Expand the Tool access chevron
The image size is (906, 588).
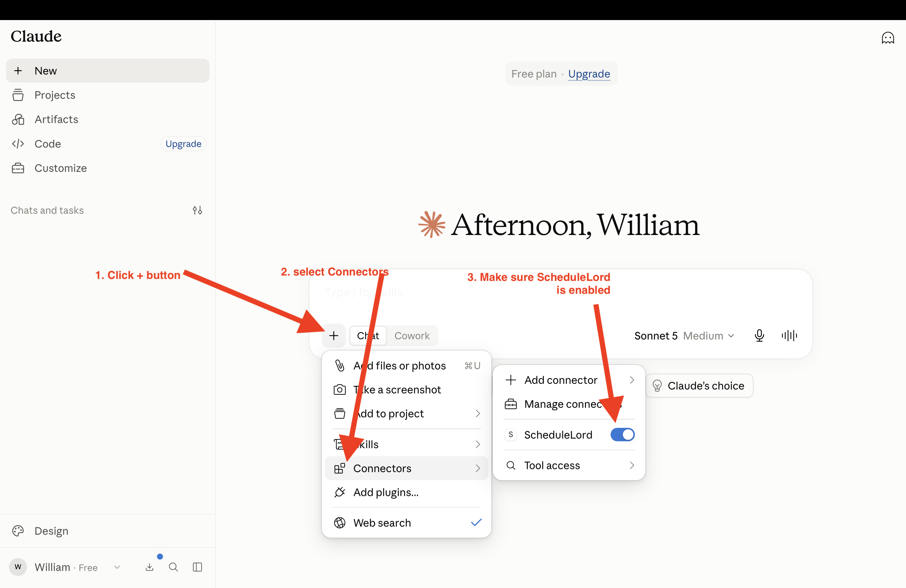tap(632, 465)
